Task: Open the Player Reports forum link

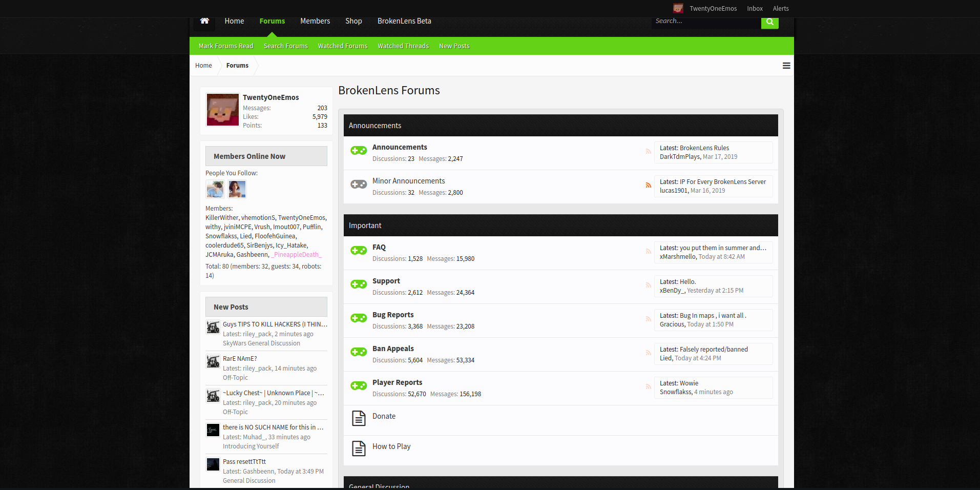Action: coord(397,382)
